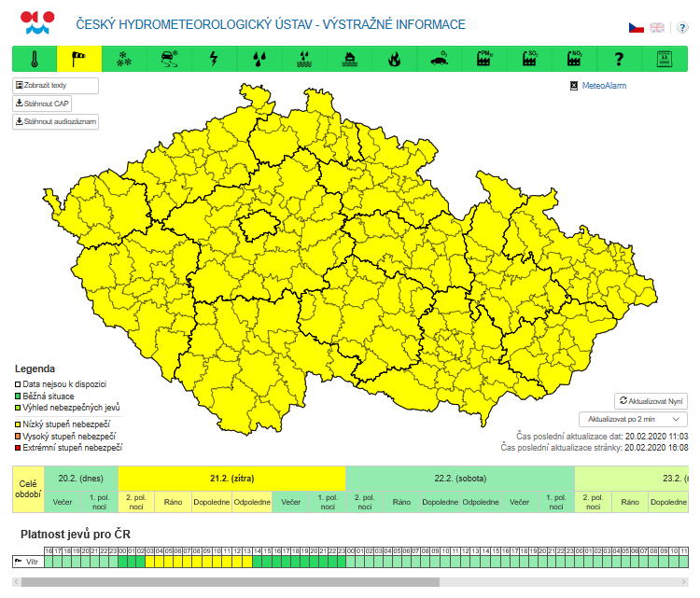Screen dimensions: 700x598
Task: Open the fire danger flame icon
Action: tap(394, 59)
